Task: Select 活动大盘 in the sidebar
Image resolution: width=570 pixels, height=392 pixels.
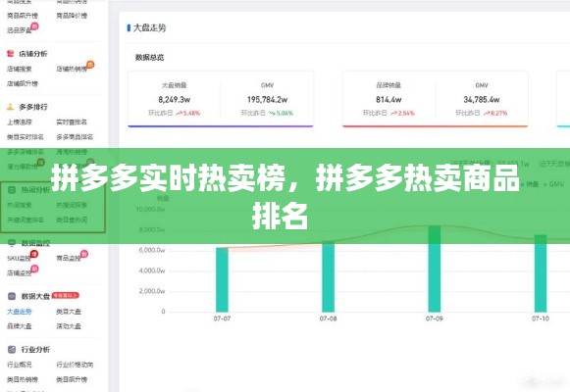Action: 69,326
